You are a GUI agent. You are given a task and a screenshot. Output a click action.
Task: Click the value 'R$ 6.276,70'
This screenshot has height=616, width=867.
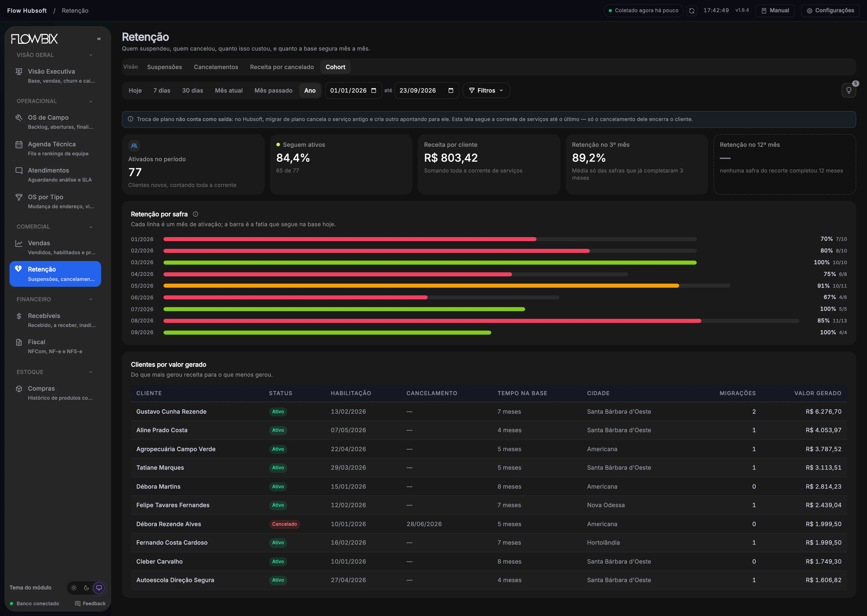823,412
